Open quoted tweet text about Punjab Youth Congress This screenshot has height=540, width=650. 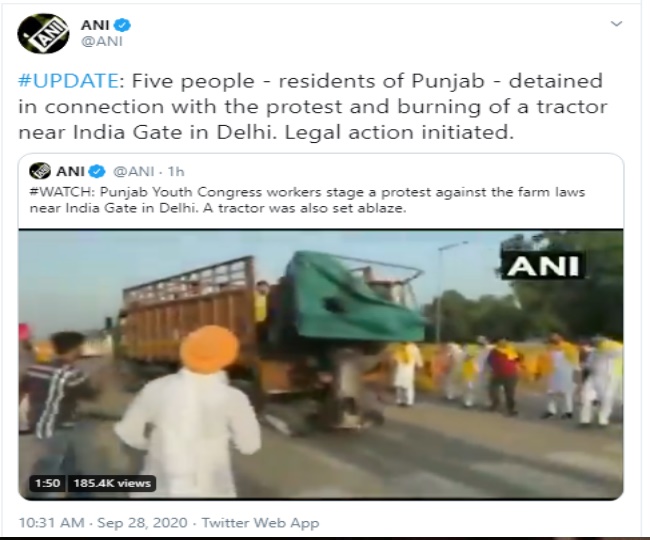(x=307, y=200)
